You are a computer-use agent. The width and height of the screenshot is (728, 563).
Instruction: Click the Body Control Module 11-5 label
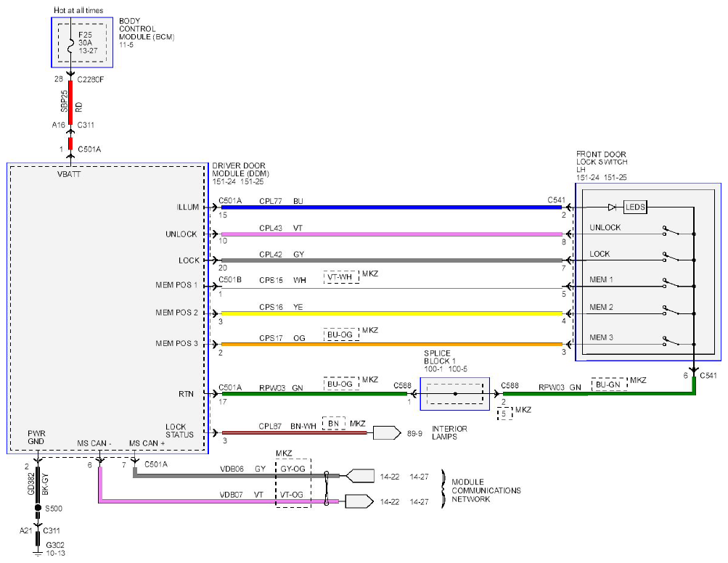pyautogui.click(x=146, y=33)
